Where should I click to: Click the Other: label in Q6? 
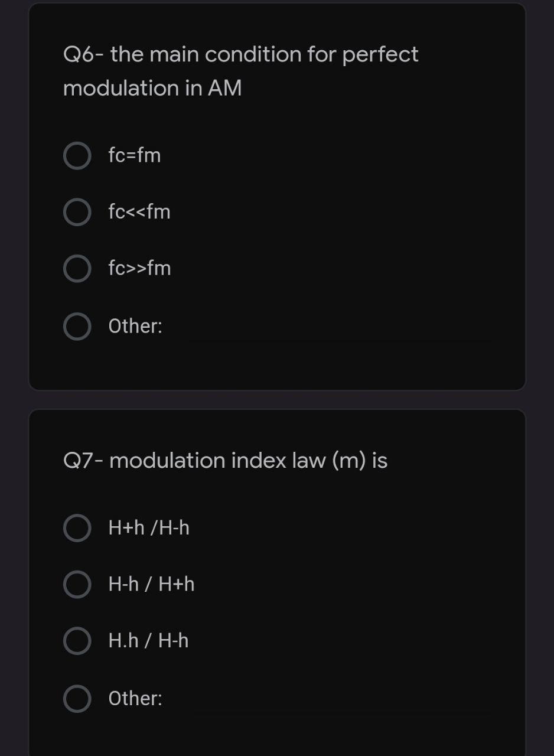135,325
